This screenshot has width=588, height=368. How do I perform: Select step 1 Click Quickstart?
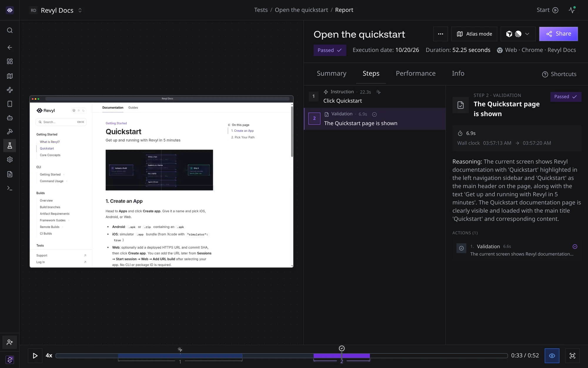(375, 97)
